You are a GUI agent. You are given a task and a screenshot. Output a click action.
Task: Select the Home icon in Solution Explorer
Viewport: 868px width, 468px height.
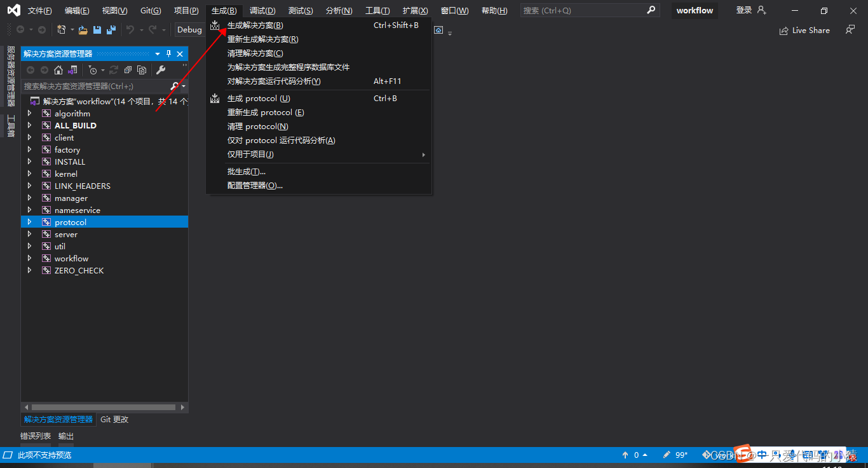click(x=59, y=70)
